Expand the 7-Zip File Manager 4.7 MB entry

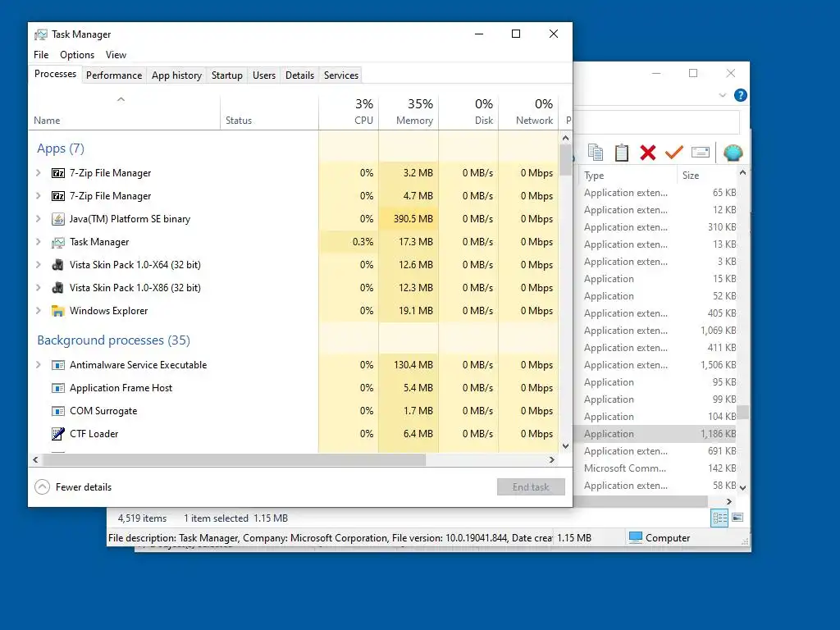(38, 196)
